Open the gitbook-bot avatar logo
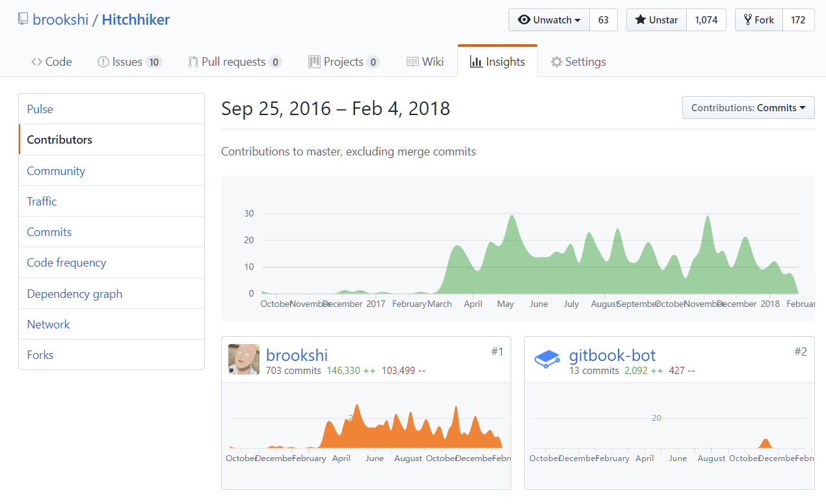This screenshot has height=504, width=826. pyautogui.click(x=547, y=359)
